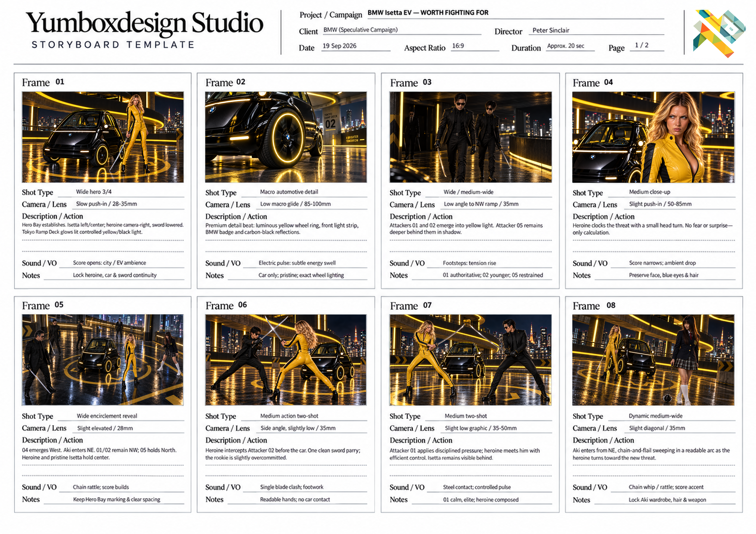756x534 pixels.
Task: Select the Frame 03 attackers image
Action: pyautogui.click(x=470, y=137)
